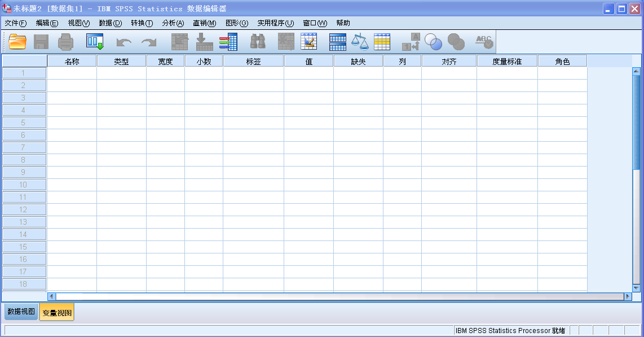Select row header 5

(24, 122)
